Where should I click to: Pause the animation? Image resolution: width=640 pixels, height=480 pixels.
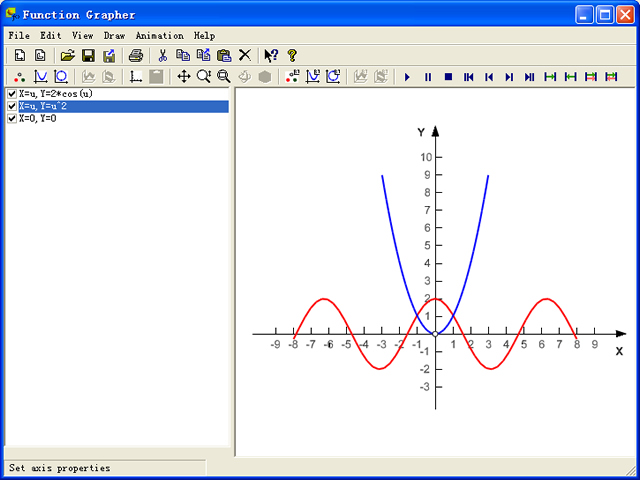tap(428, 77)
